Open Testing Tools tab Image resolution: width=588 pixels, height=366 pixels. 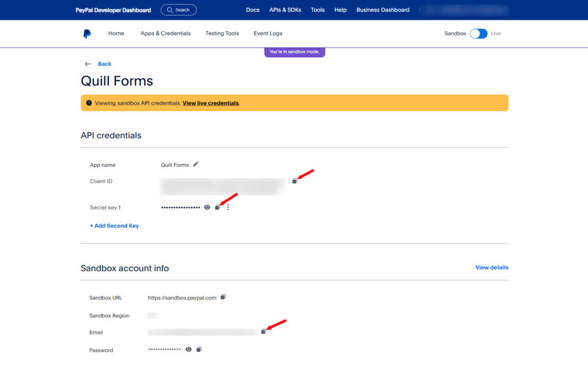222,33
